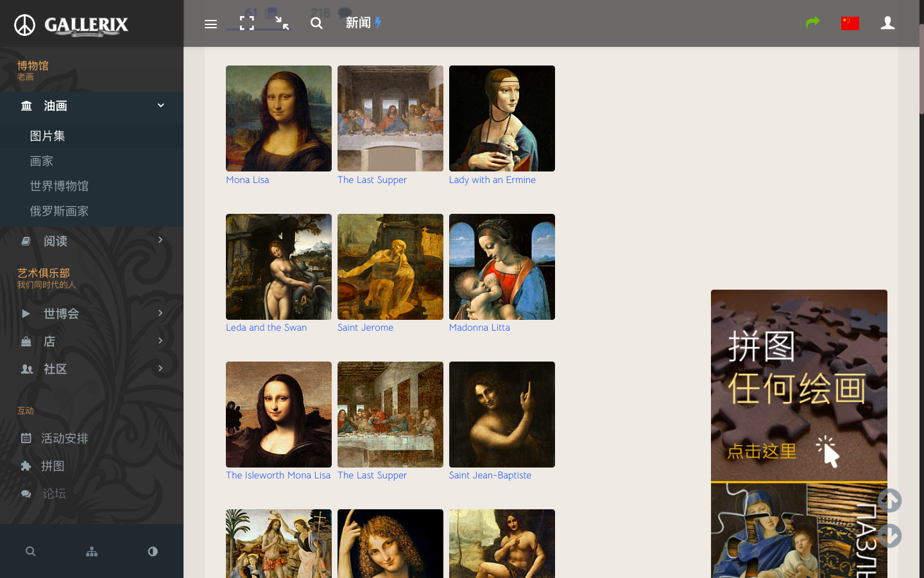This screenshot has height=578, width=924.
Task: Open Lady with an Ermine thumbnail
Action: point(502,118)
